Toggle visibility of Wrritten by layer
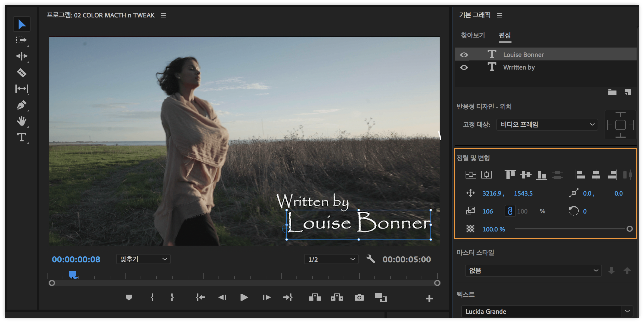Viewport: 644px width, 323px height. pos(464,68)
